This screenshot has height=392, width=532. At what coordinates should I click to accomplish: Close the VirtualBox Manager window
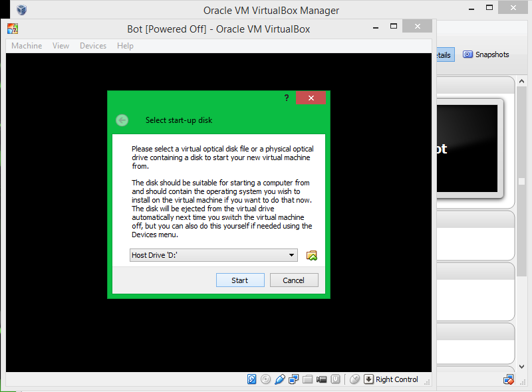pos(513,7)
